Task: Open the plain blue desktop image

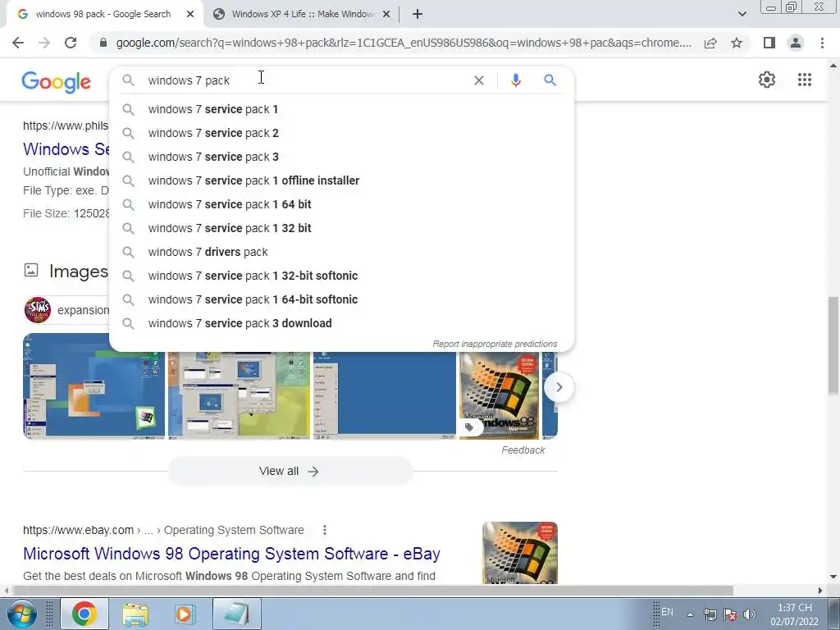Action: click(x=385, y=395)
